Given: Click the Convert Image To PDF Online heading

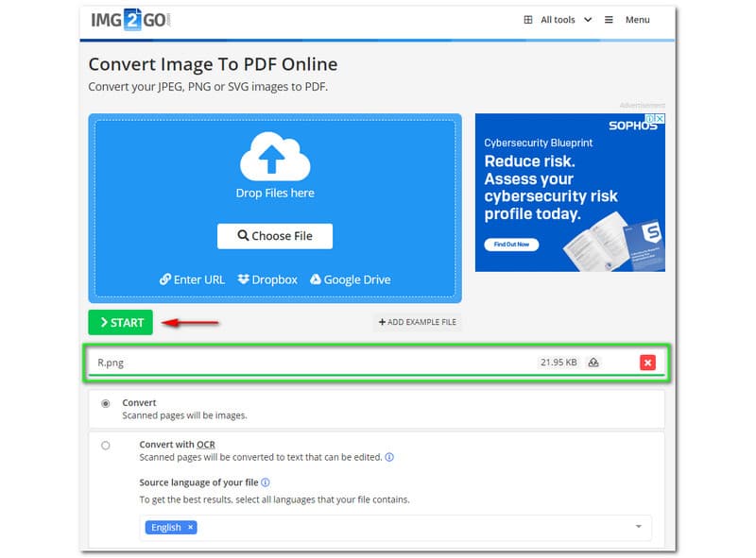Looking at the screenshot, I should coord(214,64).
